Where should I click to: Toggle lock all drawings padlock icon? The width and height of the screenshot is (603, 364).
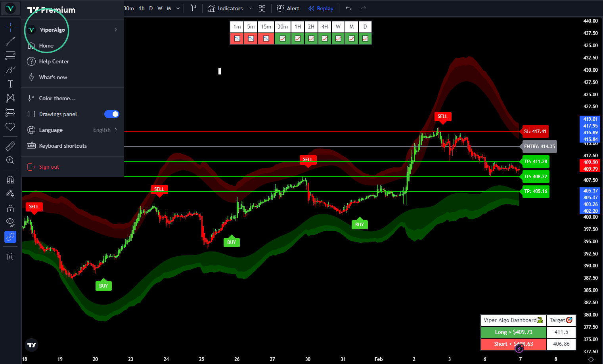[x=10, y=208]
